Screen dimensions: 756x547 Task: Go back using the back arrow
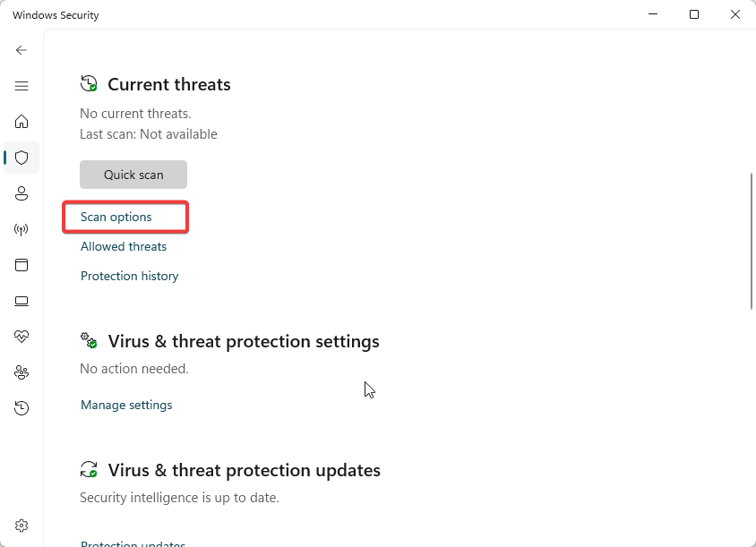coord(21,50)
